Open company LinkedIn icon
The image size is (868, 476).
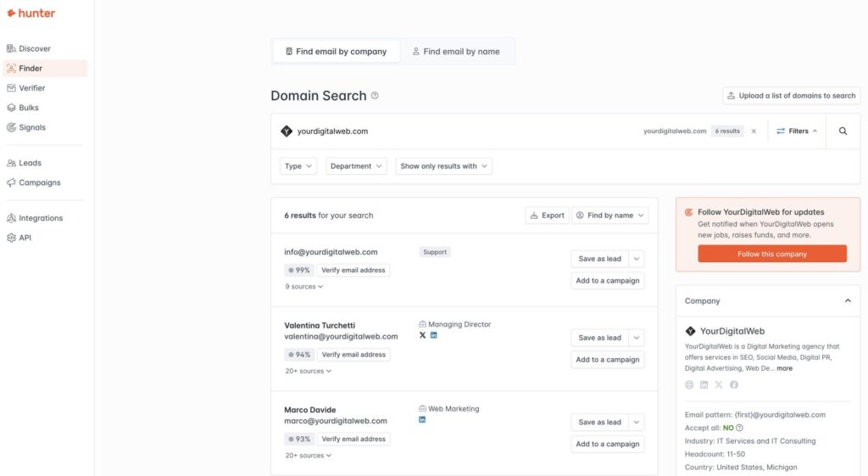[x=704, y=384]
